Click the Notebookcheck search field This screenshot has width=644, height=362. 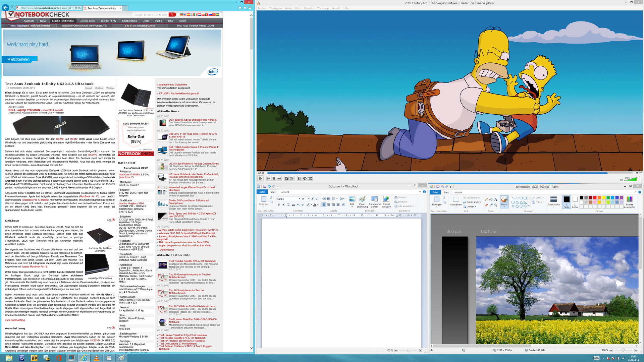pos(151,15)
